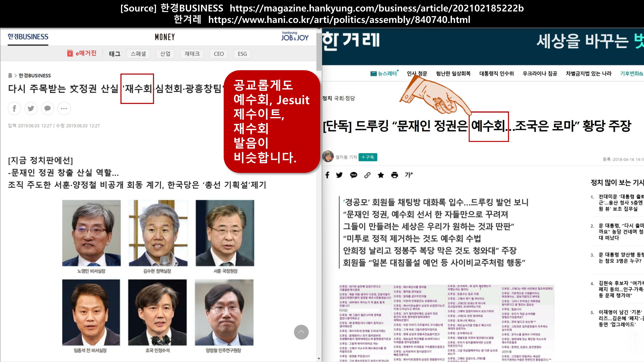Click the hankyung JOB&JOY logo
The image size is (644, 362).
click(295, 36)
